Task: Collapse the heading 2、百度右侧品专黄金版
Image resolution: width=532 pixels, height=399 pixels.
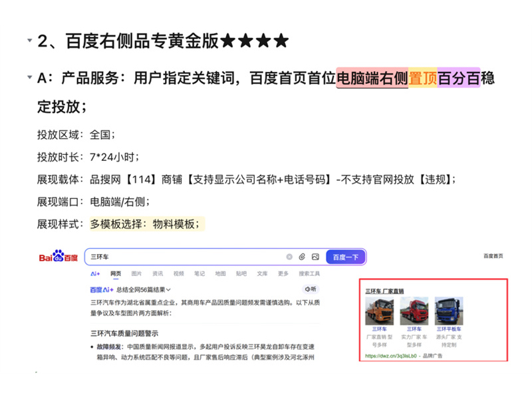Action: click(x=30, y=41)
